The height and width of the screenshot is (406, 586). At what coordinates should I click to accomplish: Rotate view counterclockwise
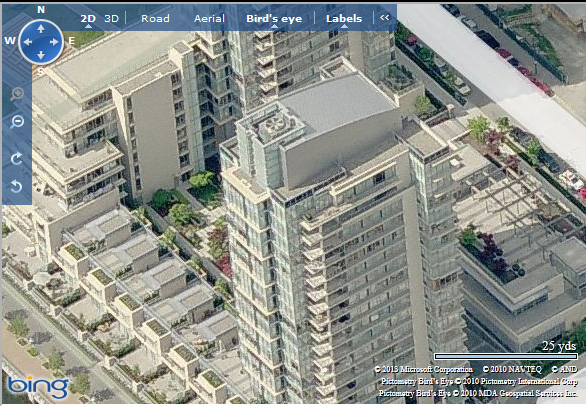[17, 186]
